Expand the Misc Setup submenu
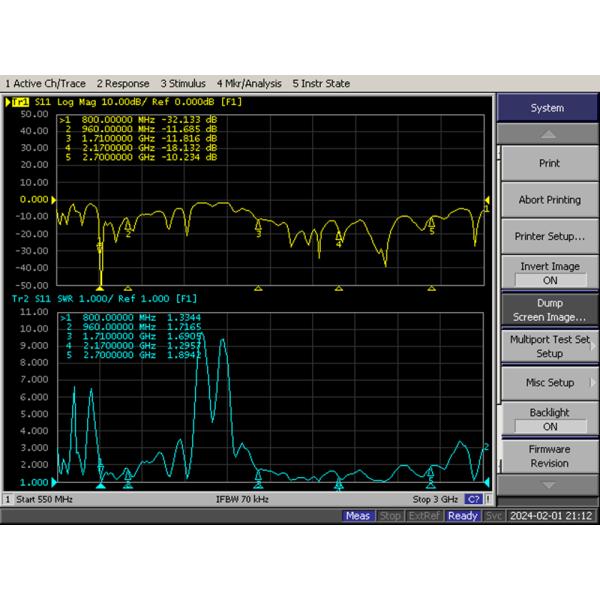This screenshot has width=600, height=600. pyautogui.click(x=549, y=383)
